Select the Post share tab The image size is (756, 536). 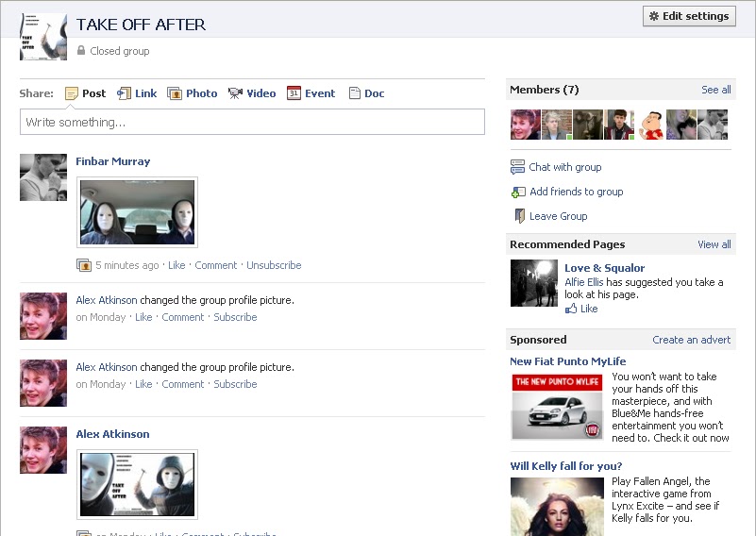85,93
